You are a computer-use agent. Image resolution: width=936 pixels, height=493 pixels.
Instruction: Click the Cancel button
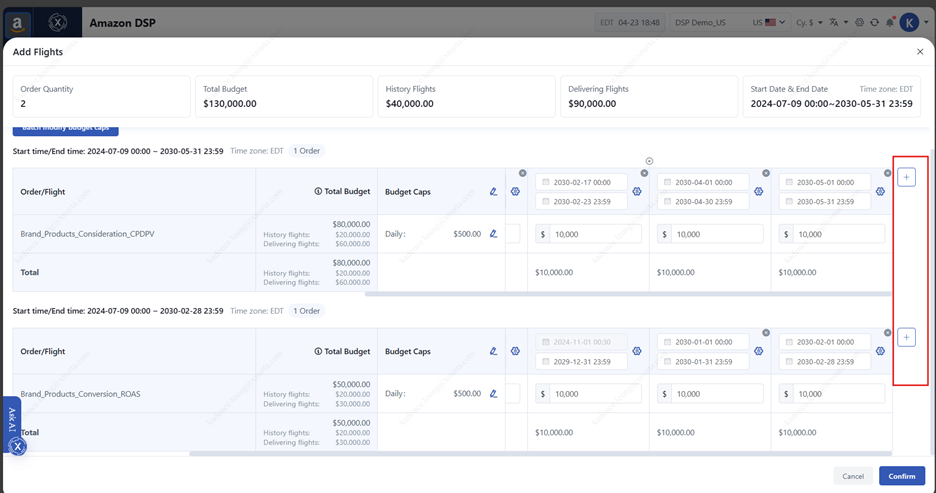click(x=852, y=476)
